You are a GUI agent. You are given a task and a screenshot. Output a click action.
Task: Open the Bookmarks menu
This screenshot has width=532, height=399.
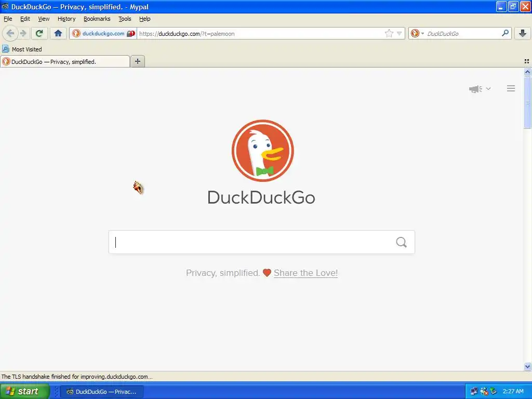click(x=97, y=19)
